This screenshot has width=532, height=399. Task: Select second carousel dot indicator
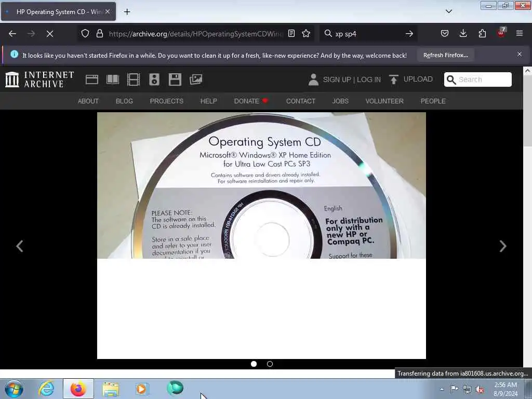[270, 364]
